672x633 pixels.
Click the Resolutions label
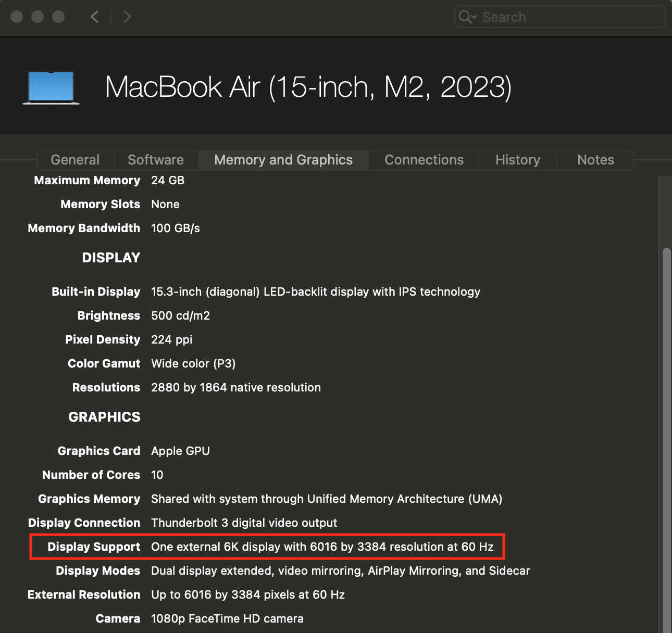[106, 387]
